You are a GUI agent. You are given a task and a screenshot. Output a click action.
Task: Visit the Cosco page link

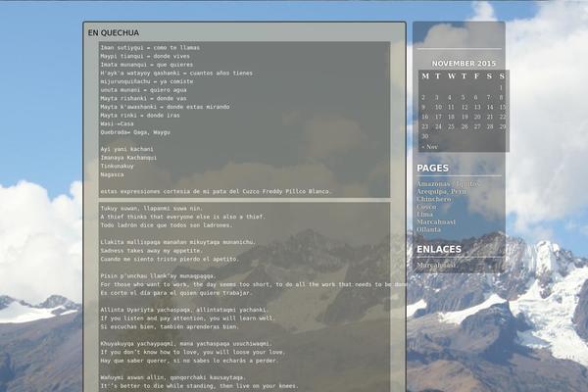pos(426,207)
